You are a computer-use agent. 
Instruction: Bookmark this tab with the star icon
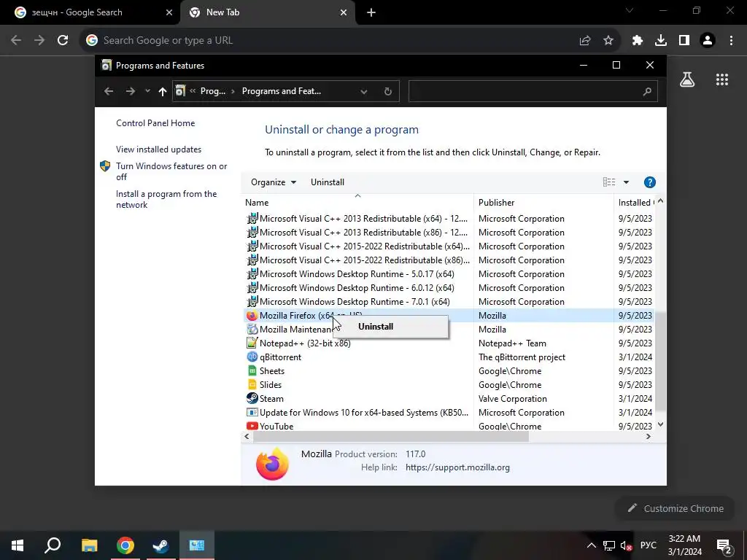coord(608,41)
